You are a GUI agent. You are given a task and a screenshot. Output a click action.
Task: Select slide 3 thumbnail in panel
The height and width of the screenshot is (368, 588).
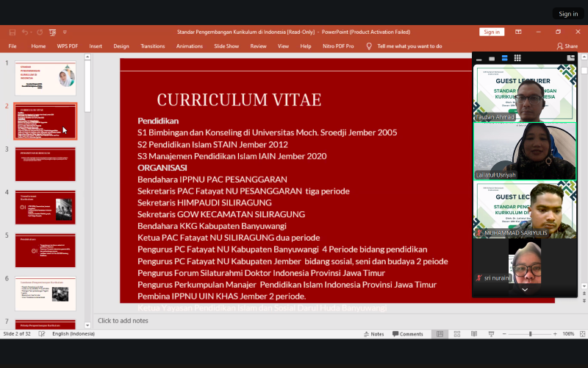pos(45,163)
